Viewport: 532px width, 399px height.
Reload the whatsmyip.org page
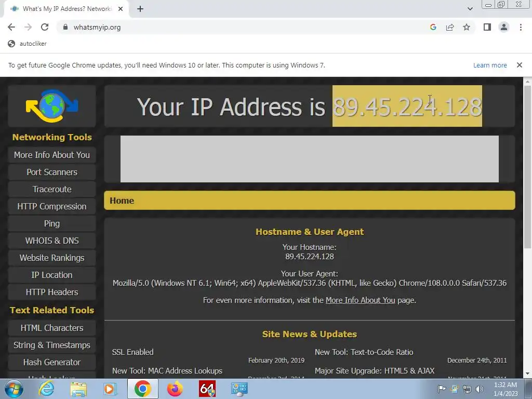point(45,27)
